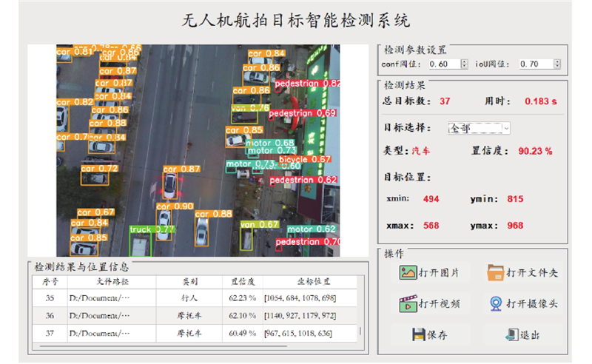Click the pedestrian 0.82 detection label

tap(307, 83)
